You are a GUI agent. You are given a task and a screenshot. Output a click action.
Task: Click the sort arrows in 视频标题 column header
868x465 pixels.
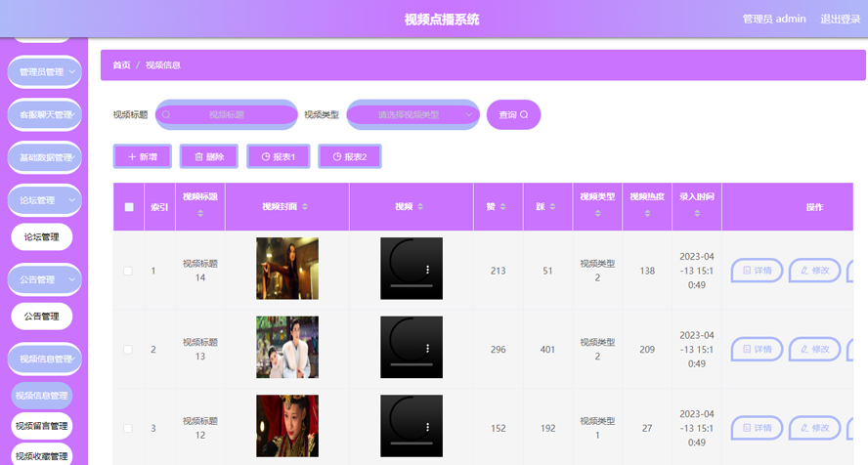coord(200,213)
